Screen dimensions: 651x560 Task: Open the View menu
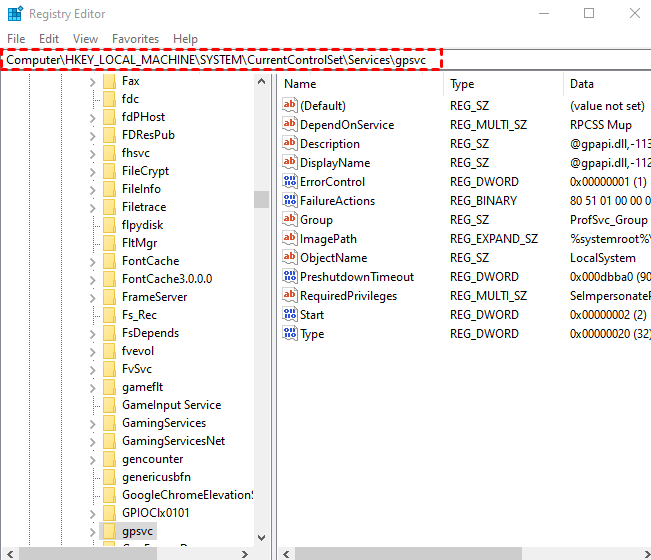click(86, 39)
